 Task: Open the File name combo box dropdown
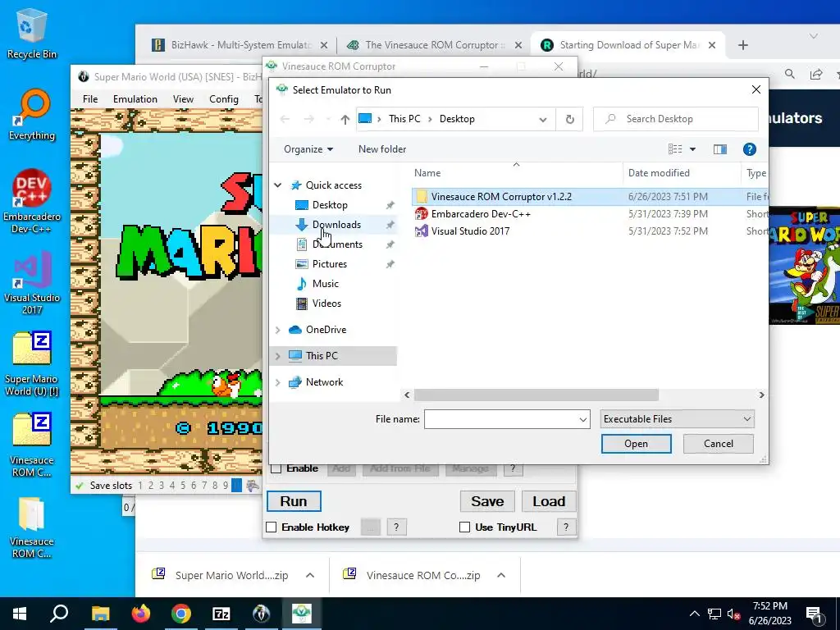(583, 419)
